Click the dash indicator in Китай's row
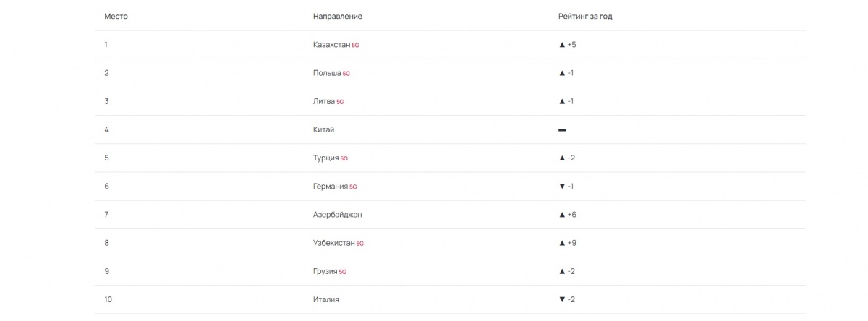The height and width of the screenshot is (321, 868). click(562, 130)
